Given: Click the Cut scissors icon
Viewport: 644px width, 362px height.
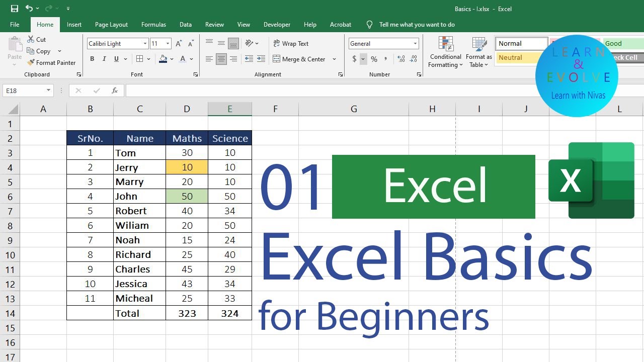Looking at the screenshot, I should point(31,39).
